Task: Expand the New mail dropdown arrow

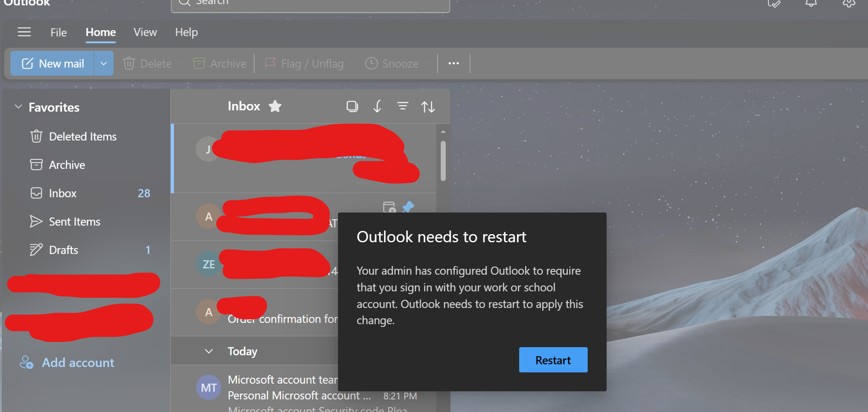Action: (104, 63)
